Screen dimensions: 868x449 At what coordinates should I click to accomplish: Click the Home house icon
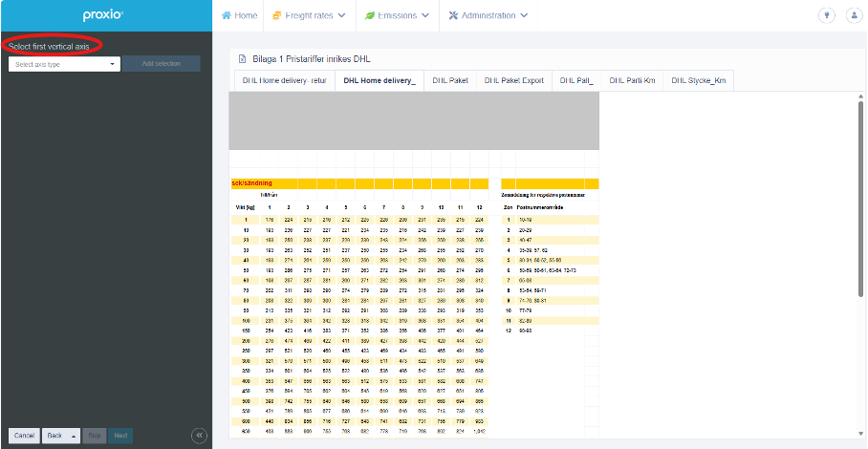(x=226, y=15)
